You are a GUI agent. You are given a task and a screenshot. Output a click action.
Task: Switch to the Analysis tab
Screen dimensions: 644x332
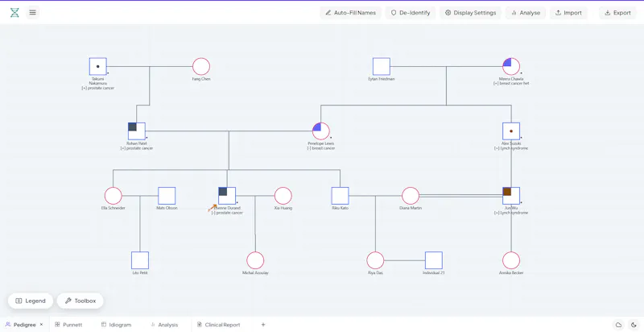[x=164, y=325]
